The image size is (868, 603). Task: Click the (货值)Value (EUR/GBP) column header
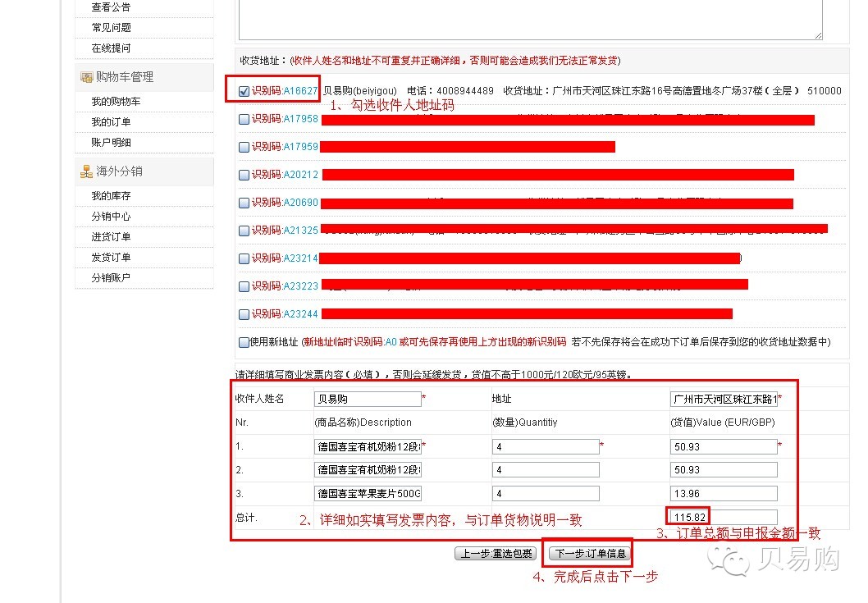click(723, 423)
